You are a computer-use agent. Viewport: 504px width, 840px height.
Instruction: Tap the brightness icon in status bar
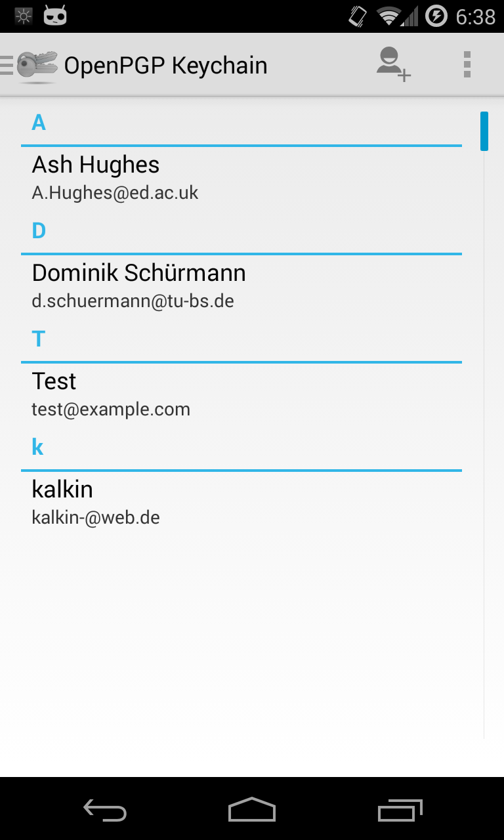point(24,16)
